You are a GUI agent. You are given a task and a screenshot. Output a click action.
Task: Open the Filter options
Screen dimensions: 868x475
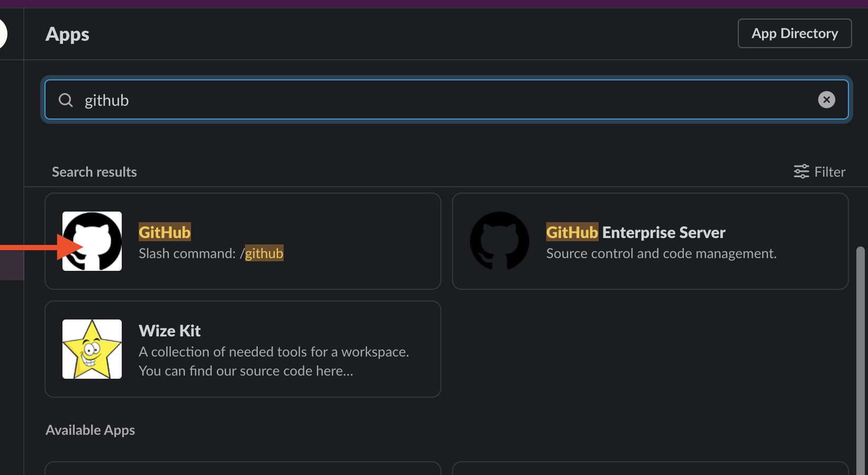point(819,172)
